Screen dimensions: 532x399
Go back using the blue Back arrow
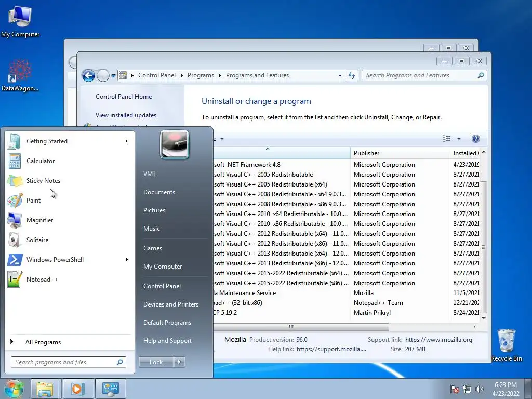(x=88, y=75)
